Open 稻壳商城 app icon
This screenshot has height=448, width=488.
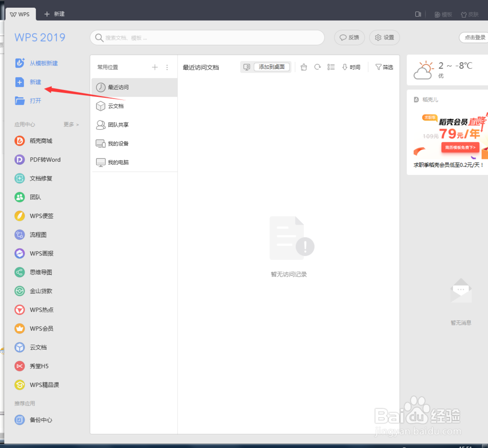20,141
